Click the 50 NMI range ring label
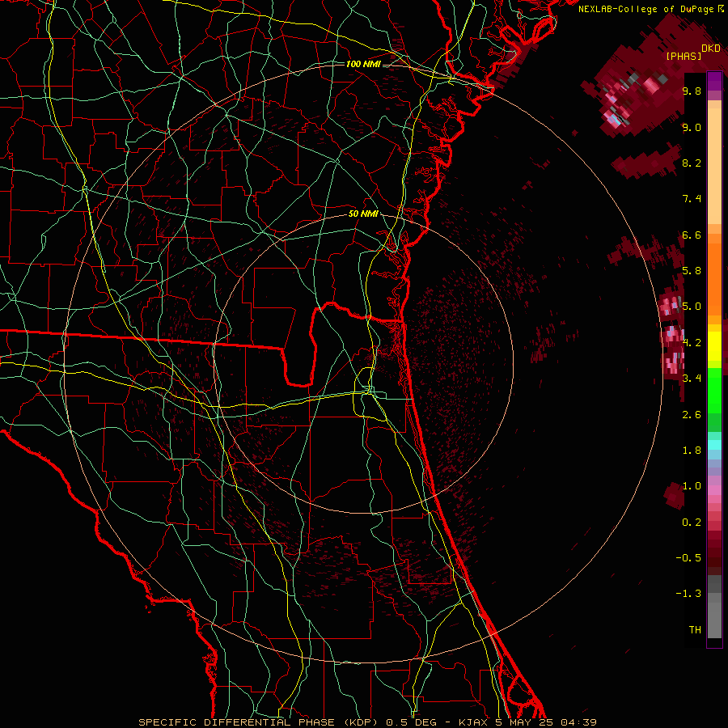The image size is (728, 728). pyautogui.click(x=363, y=214)
